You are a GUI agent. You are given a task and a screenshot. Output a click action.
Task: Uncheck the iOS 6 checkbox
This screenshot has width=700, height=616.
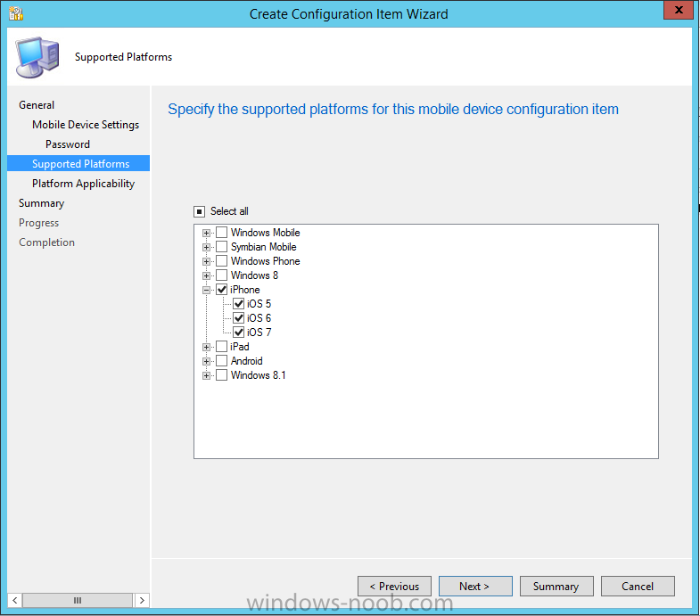238,318
